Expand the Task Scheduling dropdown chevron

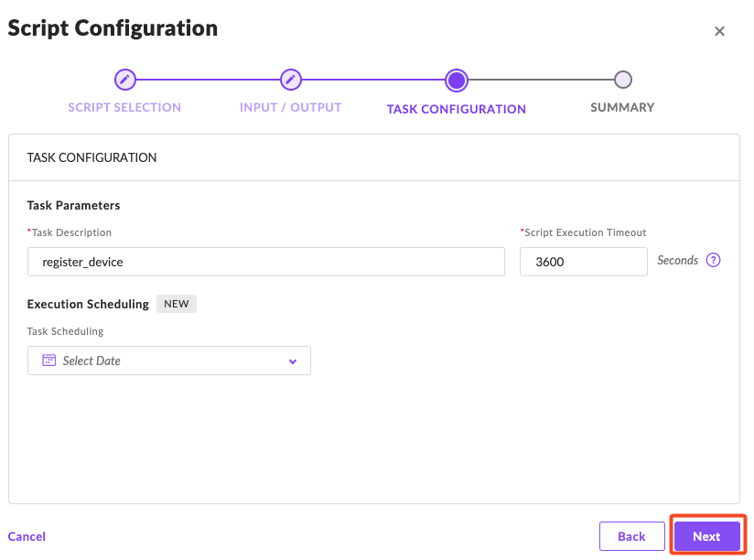[293, 361]
